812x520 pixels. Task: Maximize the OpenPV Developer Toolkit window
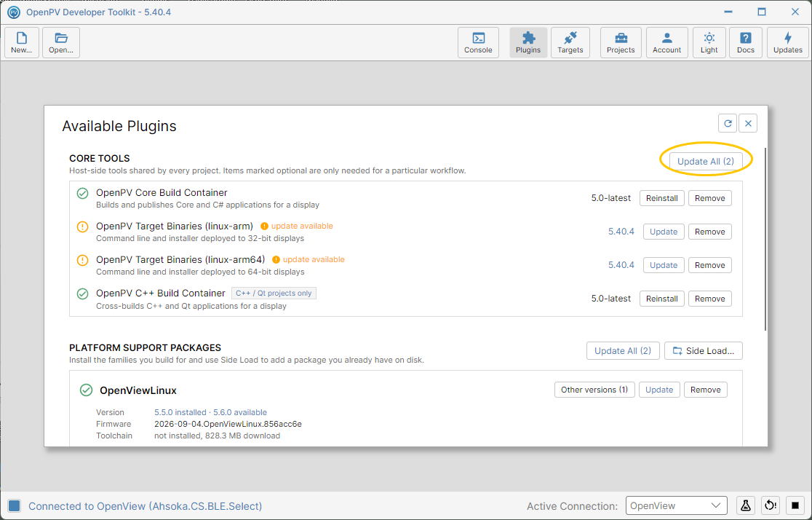(761, 12)
